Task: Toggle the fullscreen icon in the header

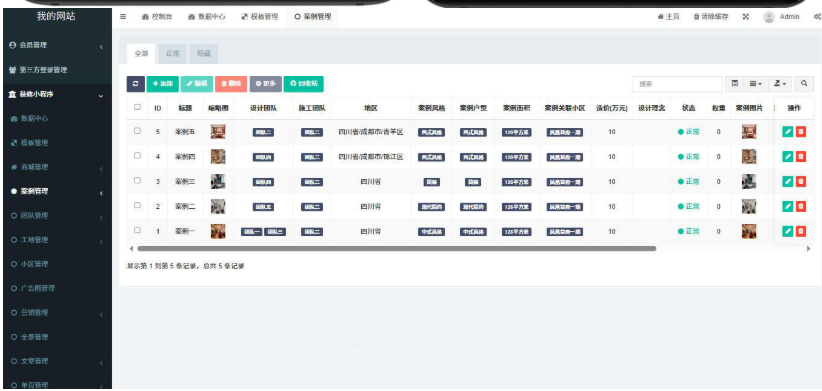Action: tap(745, 17)
